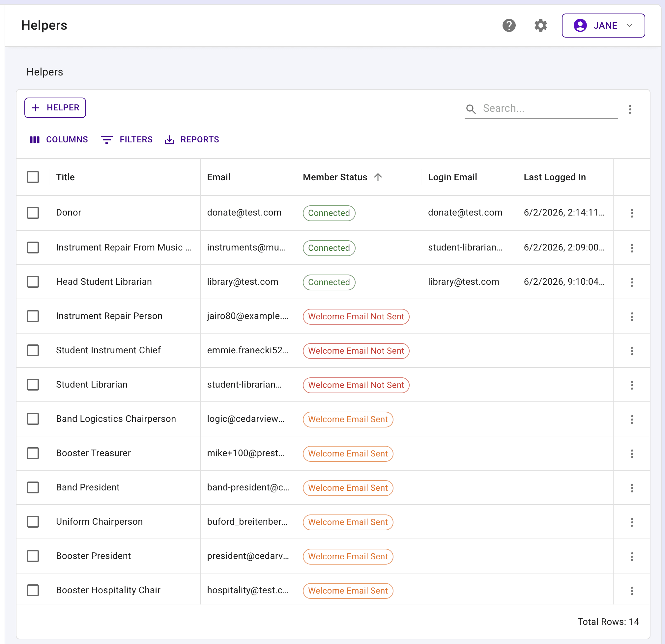Image resolution: width=665 pixels, height=644 pixels.
Task: Select Booster Hospitality Chair checkbox
Action: click(x=33, y=590)
